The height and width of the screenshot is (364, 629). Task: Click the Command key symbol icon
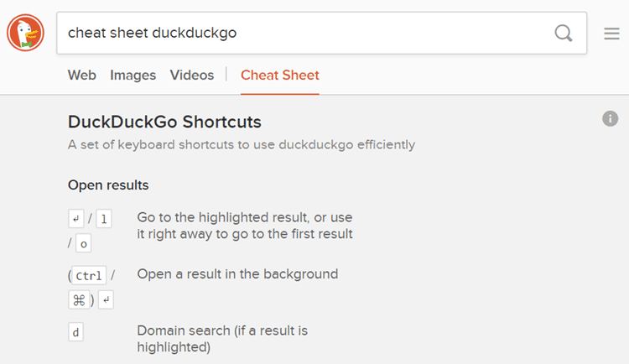click(82, 299)
